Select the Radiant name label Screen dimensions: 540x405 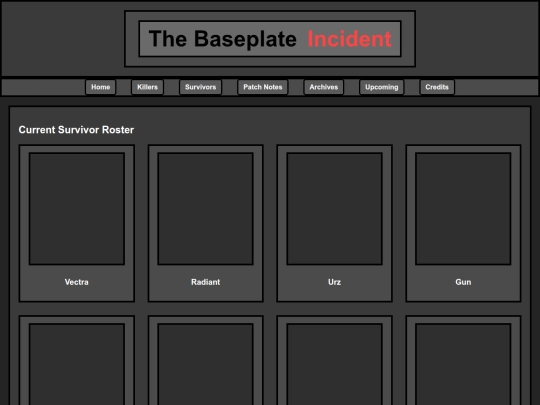pos(206,282)
